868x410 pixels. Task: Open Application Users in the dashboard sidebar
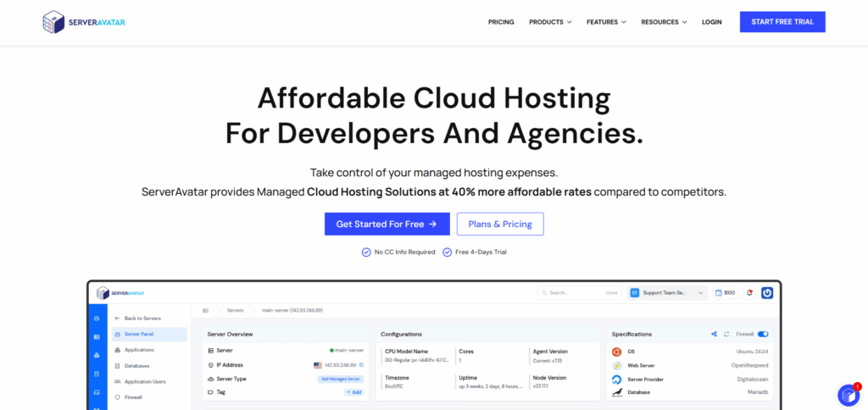140,382
